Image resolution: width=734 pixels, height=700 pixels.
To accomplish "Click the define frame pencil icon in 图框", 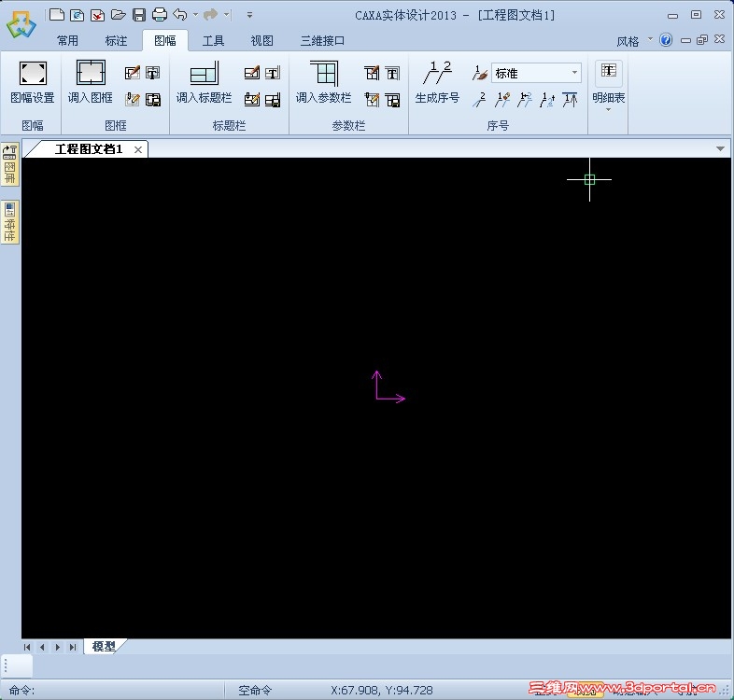I will coord(133,73).
